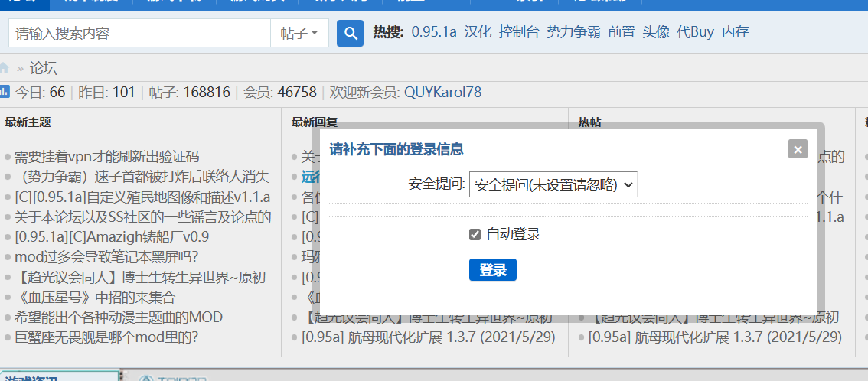Click the 热帖 column header
This screenshot has height=381, width=868.
(x=589, y=122)
